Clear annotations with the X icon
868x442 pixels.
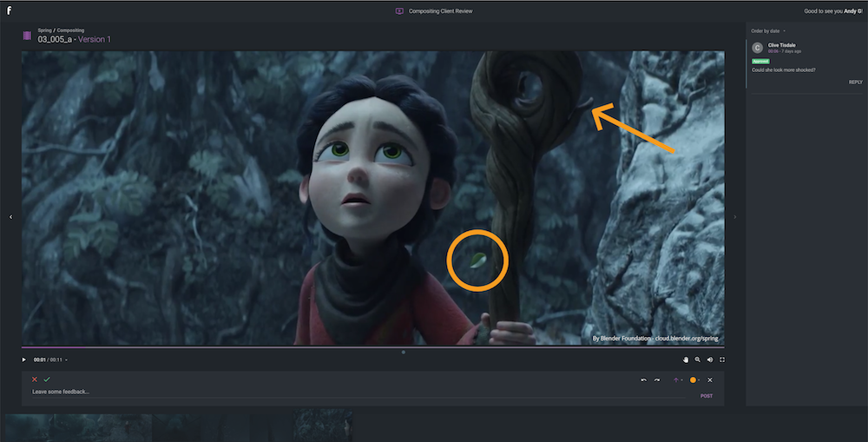710,380
